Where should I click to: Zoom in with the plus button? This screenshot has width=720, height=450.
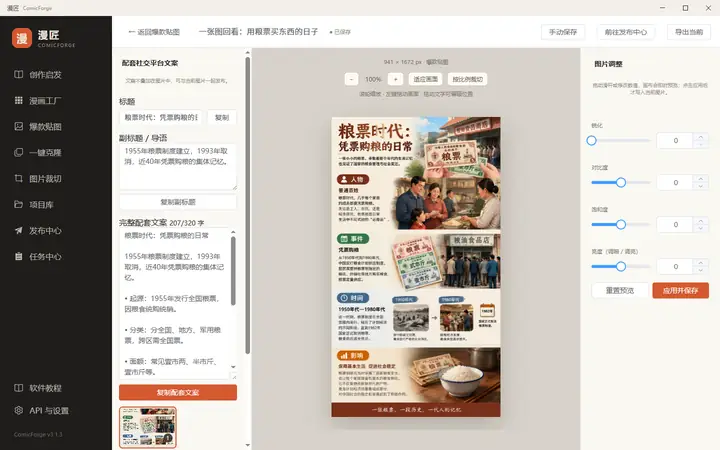395,79
